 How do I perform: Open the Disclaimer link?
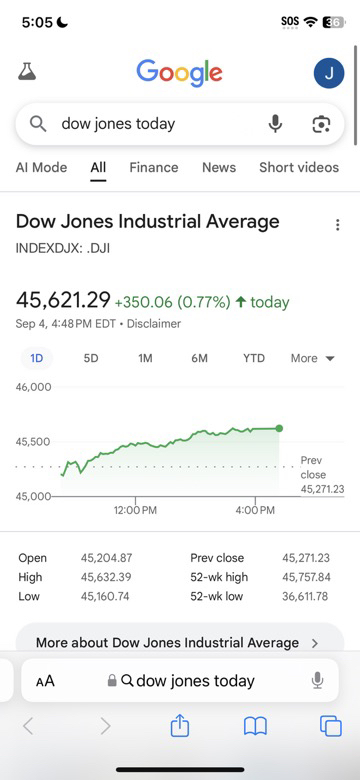pyautogui.click(x=154, y=324)
